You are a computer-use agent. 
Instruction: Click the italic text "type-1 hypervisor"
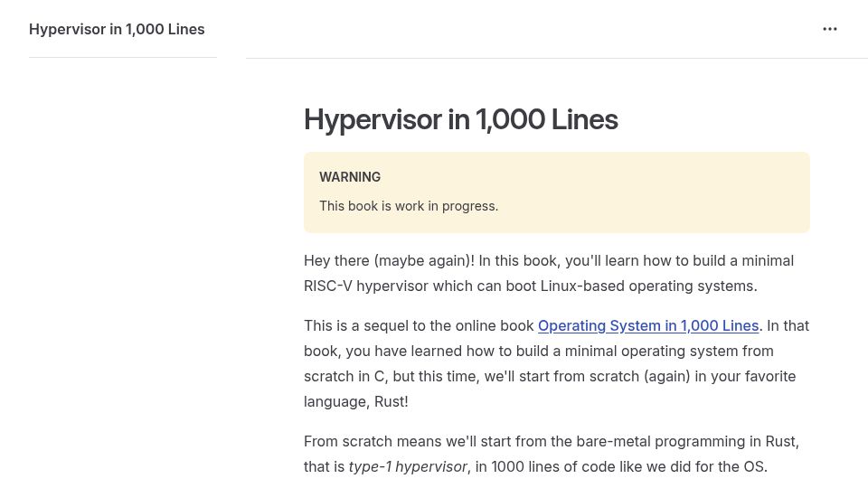(408, 467)
